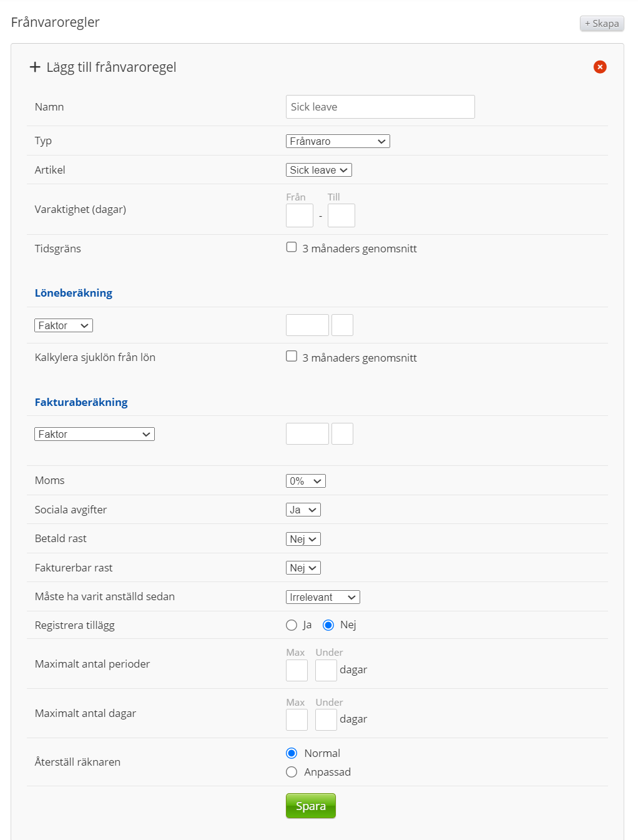Screen dimensions: 638x840
Task: Select Ja for Registrera tillägg
Action: (x=292, y=625)
